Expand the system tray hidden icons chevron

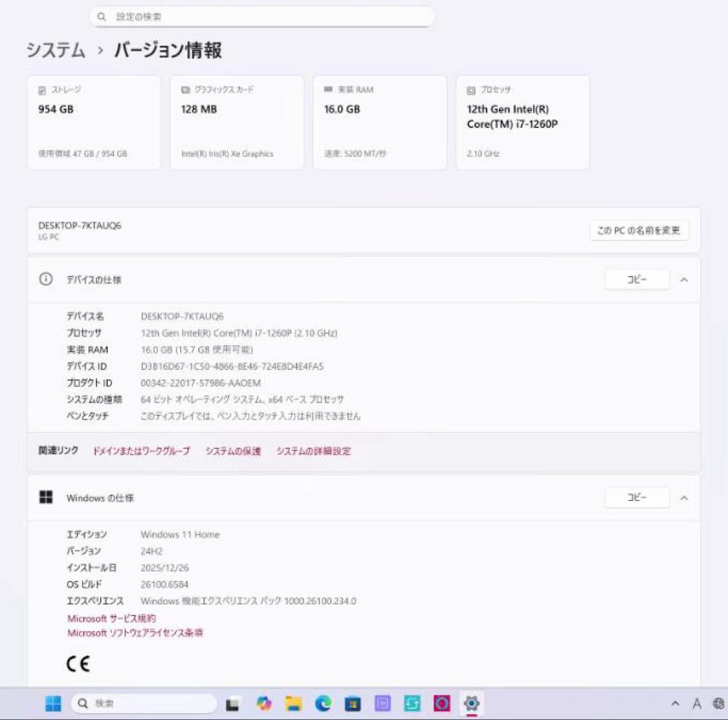tap(677, 703)
